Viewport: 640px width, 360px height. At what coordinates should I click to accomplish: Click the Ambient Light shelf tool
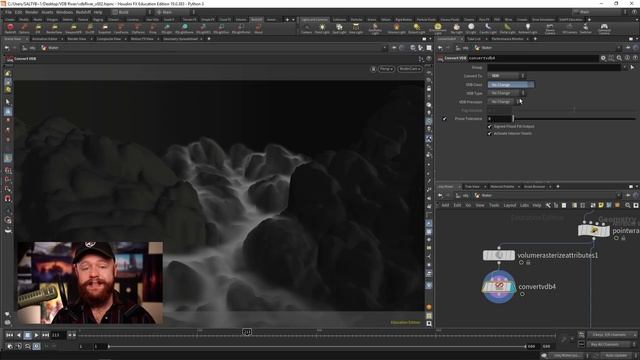pyautogui.click(x=527, y=29)
